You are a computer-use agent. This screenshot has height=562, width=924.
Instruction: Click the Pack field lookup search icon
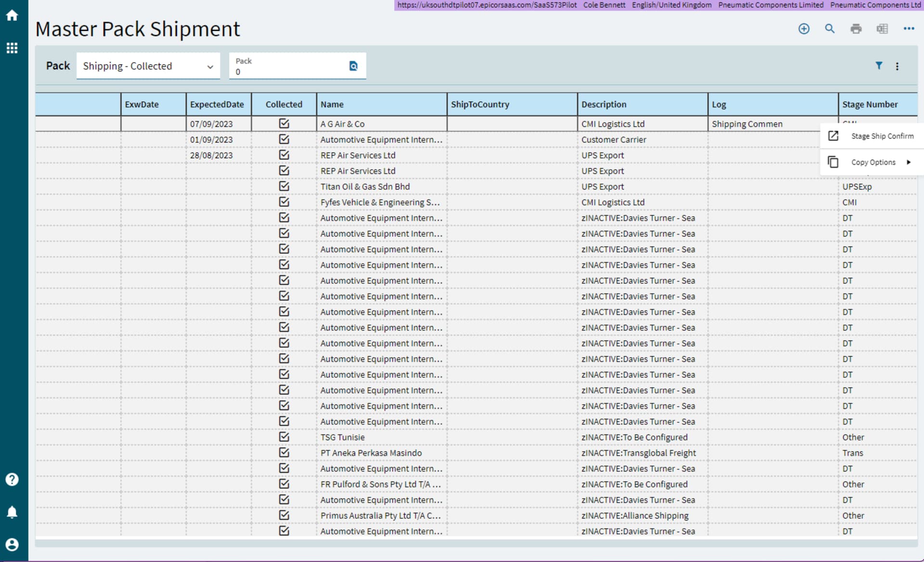click(354, 65)
